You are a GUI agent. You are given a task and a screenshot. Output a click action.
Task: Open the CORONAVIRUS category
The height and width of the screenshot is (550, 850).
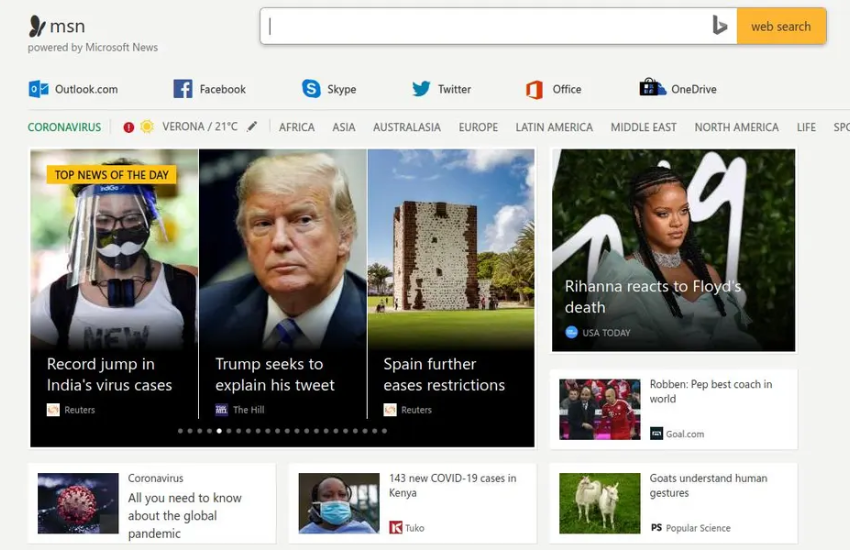pyautogui.click(x=65, y=127)
